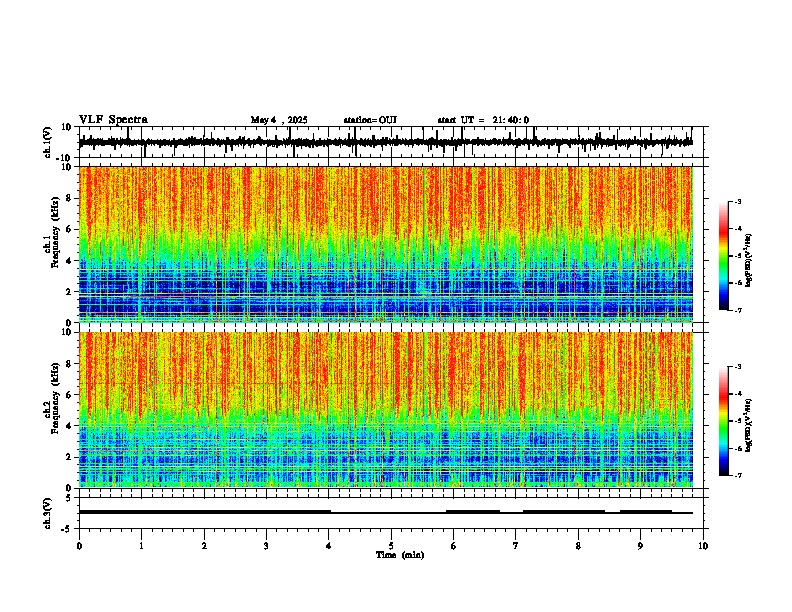Click time axis tick label '0'
This screenshot has width=792, height=612.
point(79,546)
